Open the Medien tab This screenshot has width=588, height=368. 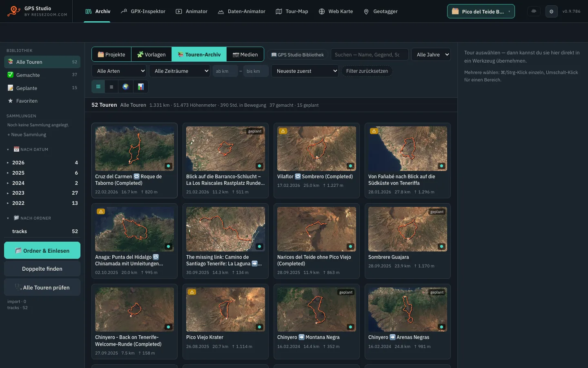pyautogui.click(x=245, y=54)
